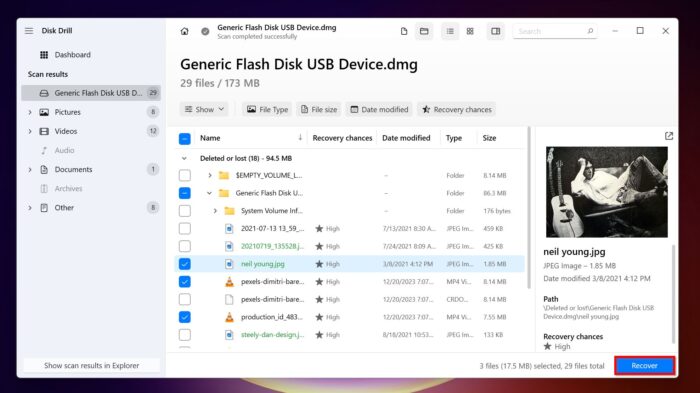
Task: Click the VLC cone icon for production_id_483
Action: (229, 317)
